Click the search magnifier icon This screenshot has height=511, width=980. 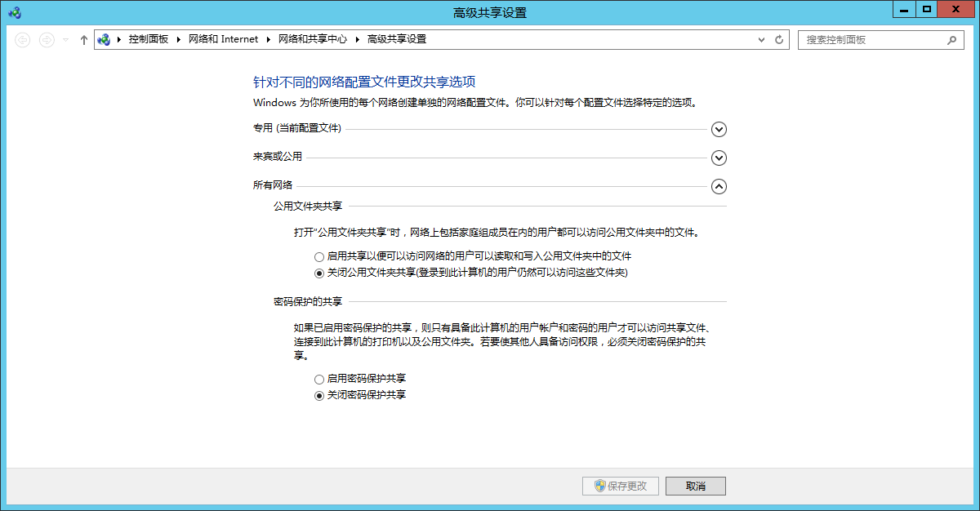click(x=952, y=38)
